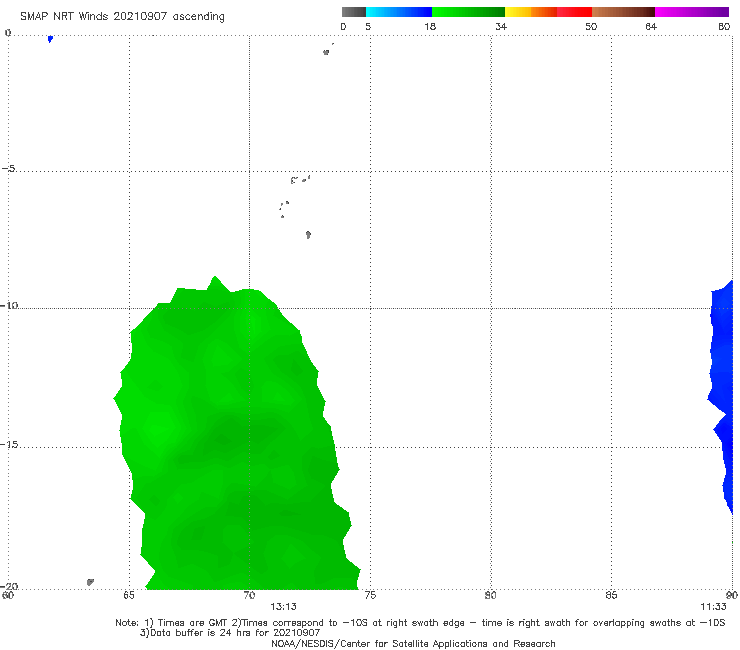This screenshot has width=740, height=650.
Task: Click the swath time '13:13'
Action: pyautogui.click(x=283, y=607)
